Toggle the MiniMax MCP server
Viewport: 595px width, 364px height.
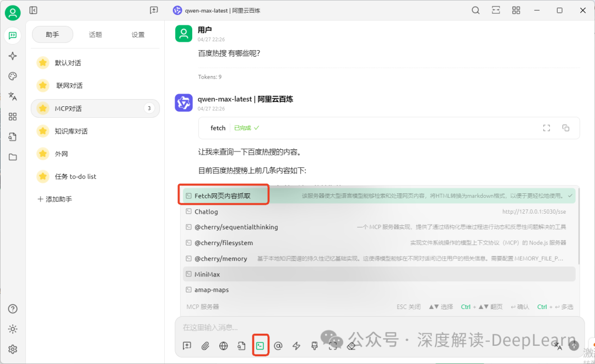[379, 274]
